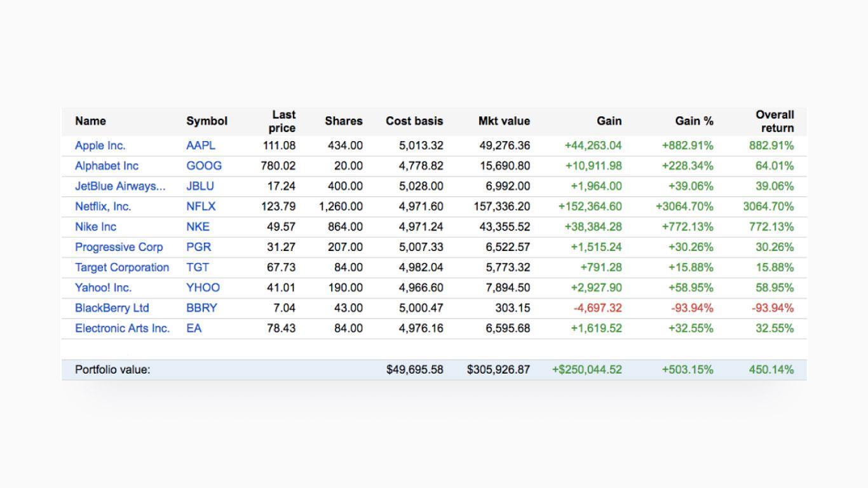Open the YHOO symbol link
Screen dimensions: 868x488
[203, 288]
